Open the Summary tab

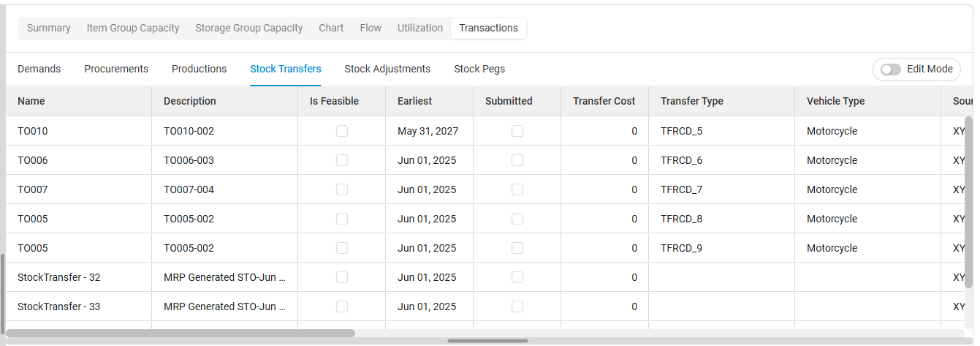tap(49, 28)
